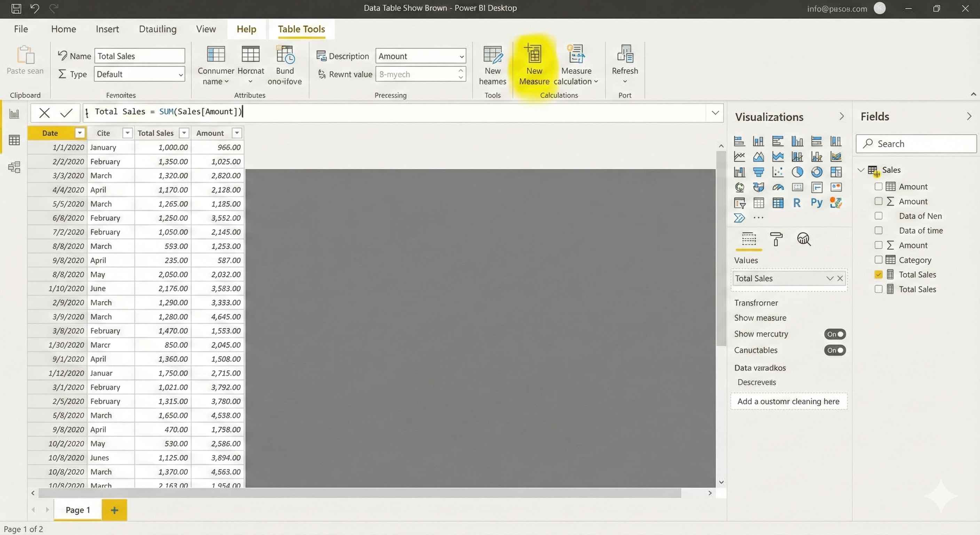Uncheck the checked Total Sales field

pyautogui.click(x=878, y=274)
